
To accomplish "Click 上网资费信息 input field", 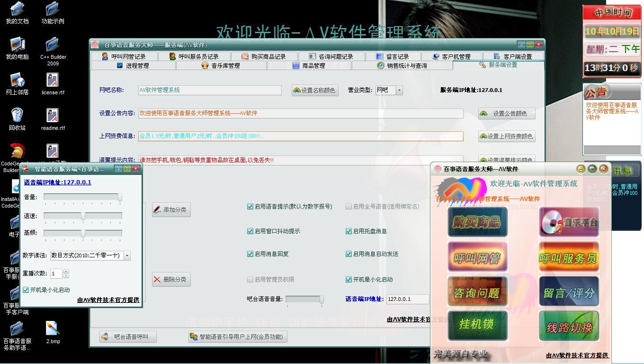I will 301,136.
